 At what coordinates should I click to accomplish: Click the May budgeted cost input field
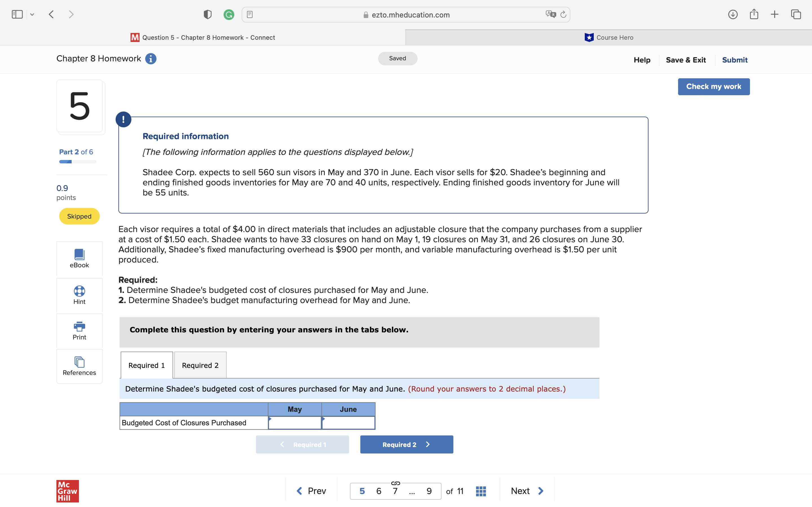pyautogui.click(x=294, y=423)
